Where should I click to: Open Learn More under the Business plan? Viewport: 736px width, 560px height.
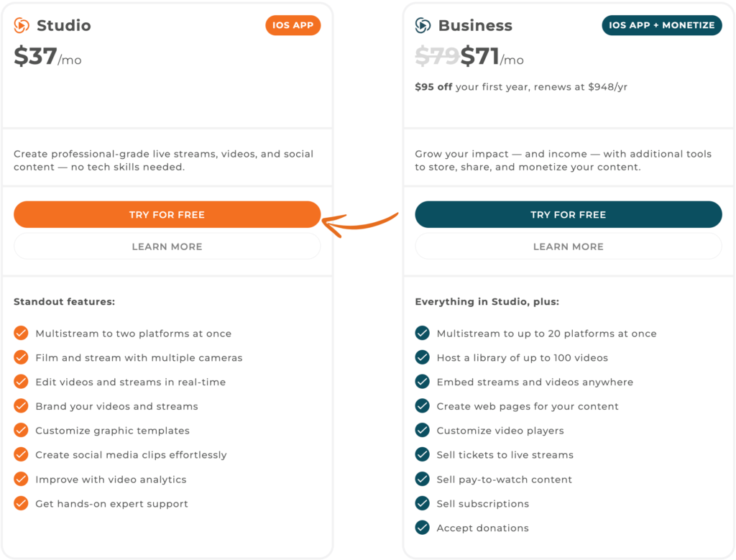(x=569, y=247)
